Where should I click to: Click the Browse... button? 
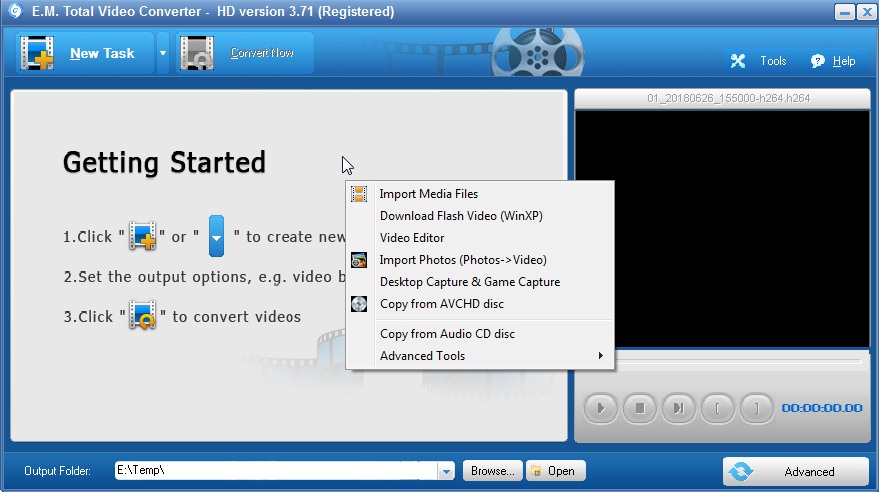[493, 471]
